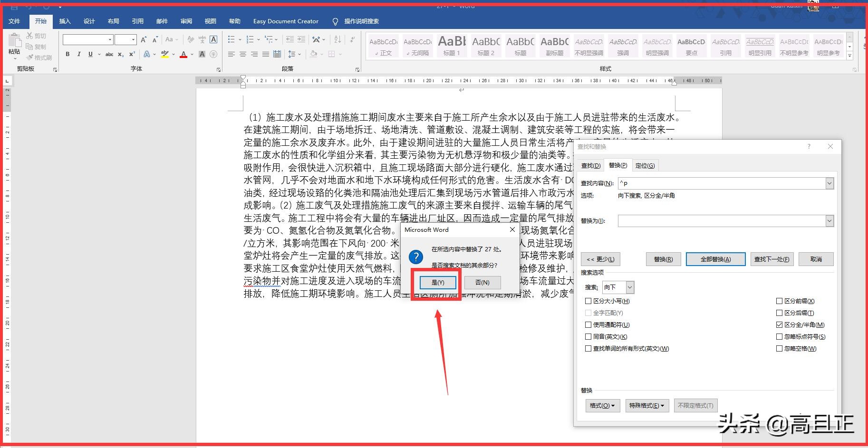The image size is (868, 448).
Task: Open the 特殊格式 dropdown button
Action: click(x=647, y=405)
